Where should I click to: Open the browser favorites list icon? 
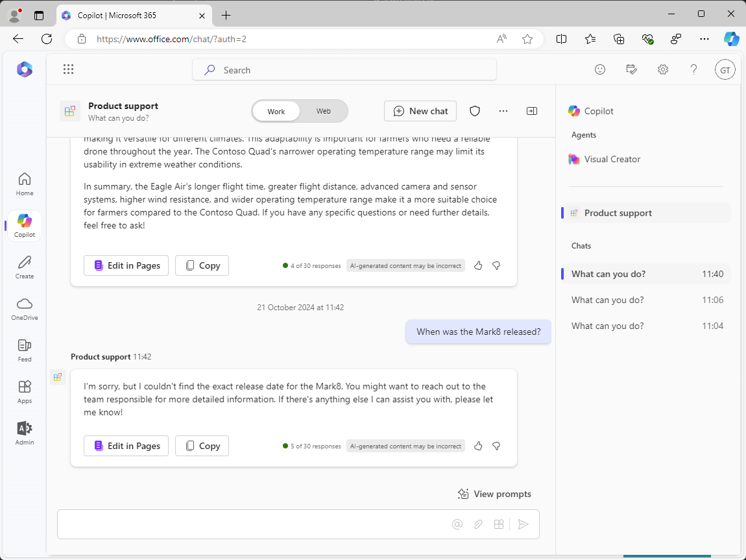590,39
